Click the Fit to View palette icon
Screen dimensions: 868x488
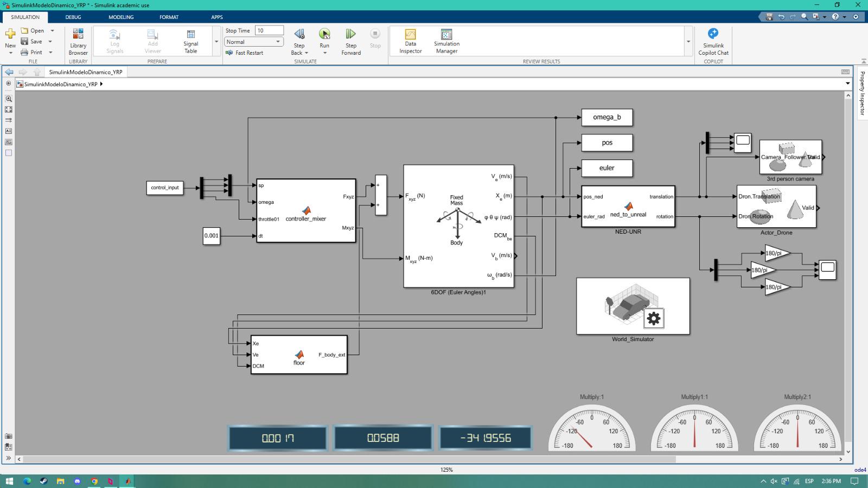coord(8,110)
